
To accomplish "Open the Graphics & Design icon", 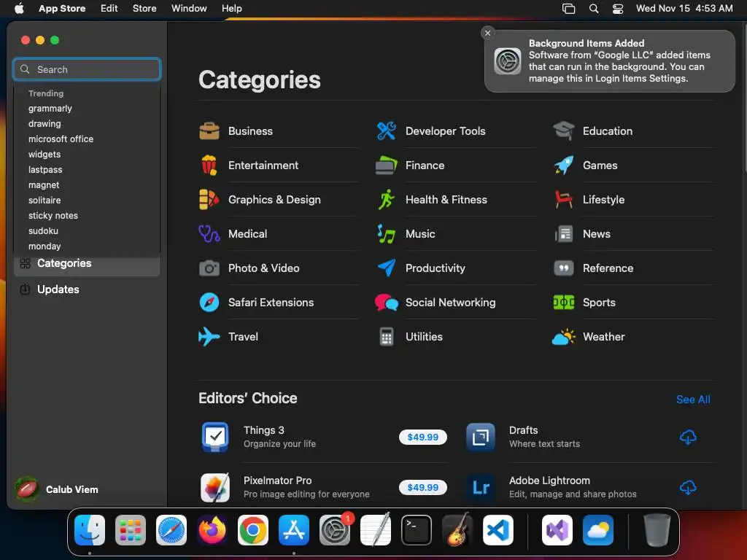I will (x=209, y=200).
